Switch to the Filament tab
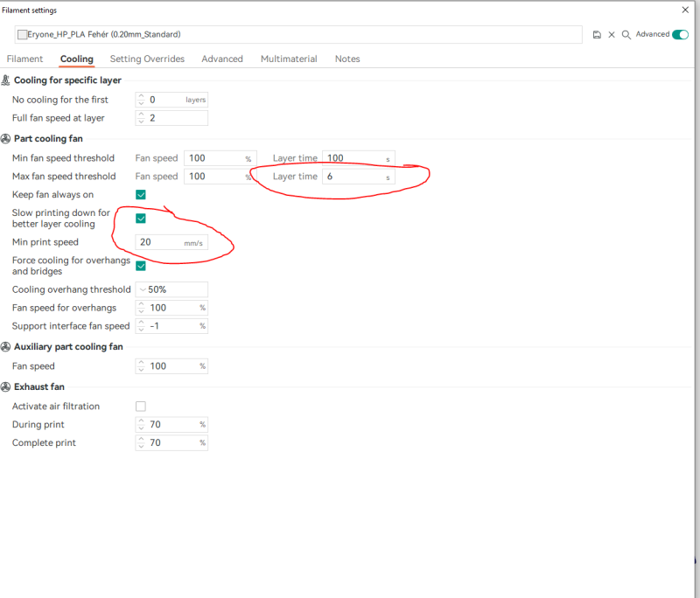This screenshot has width=700, height=598. pyautogui.click(x=24, y=59)
